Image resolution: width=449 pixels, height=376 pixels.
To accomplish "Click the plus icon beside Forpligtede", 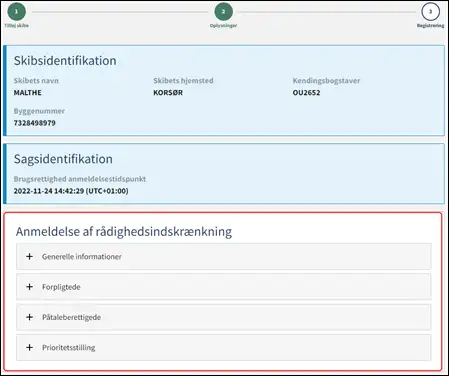I will [x=29, y=287].
